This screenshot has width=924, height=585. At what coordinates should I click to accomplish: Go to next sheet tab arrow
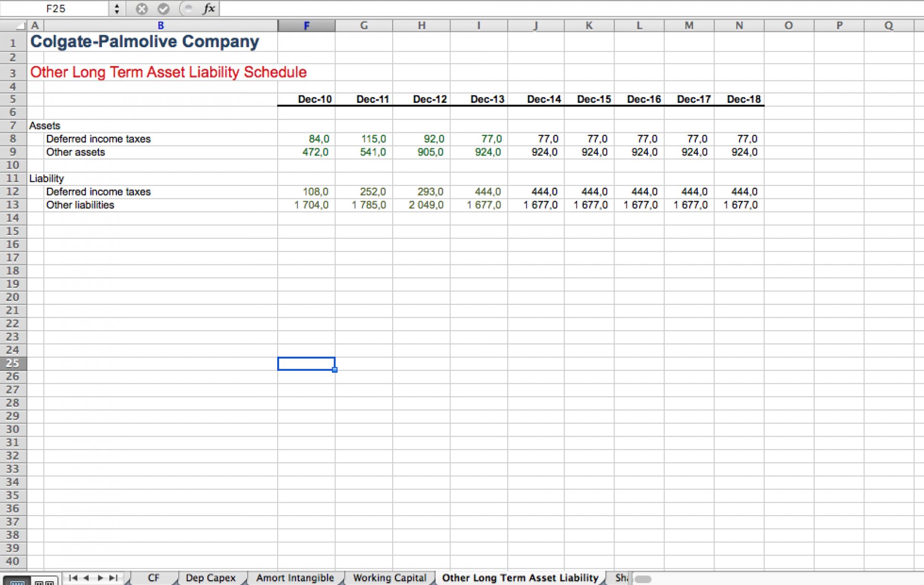pyautogui.click(x=100, y=578)
